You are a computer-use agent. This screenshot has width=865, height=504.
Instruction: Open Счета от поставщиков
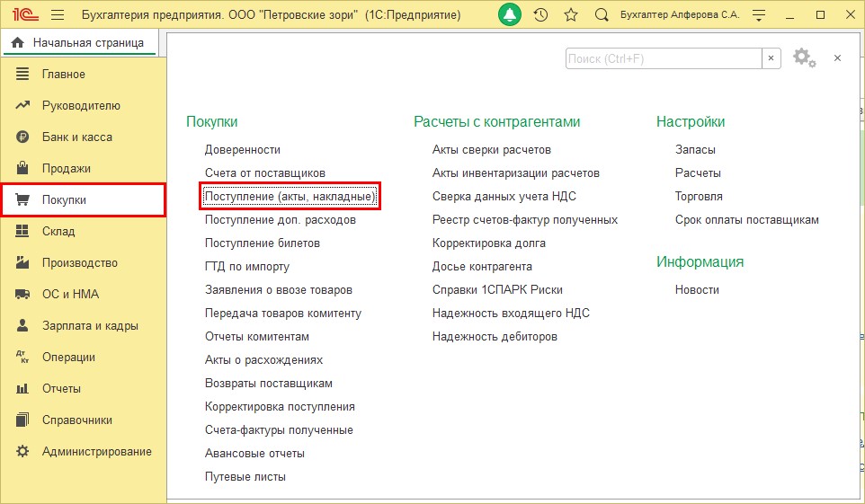(x=264, y=172)
